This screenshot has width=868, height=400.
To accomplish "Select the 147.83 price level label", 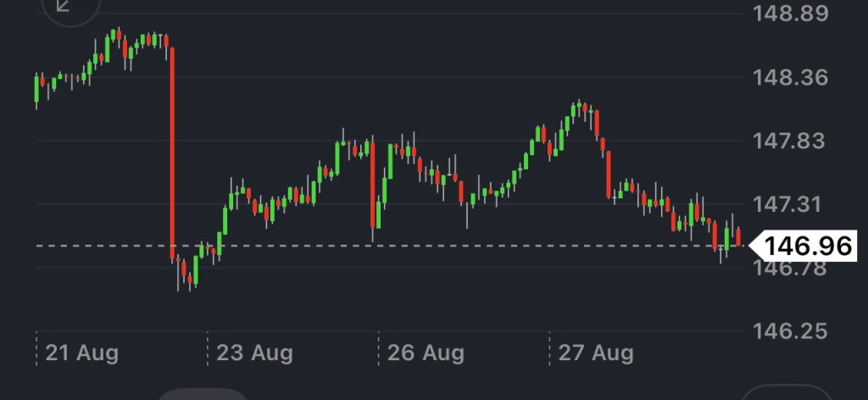I will (x=787, y=141).
